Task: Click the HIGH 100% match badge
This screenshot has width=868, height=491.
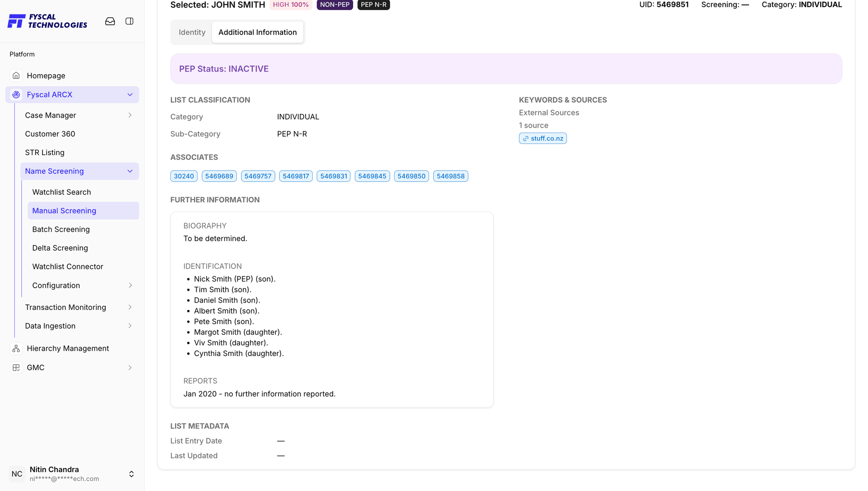Action: 291,5
